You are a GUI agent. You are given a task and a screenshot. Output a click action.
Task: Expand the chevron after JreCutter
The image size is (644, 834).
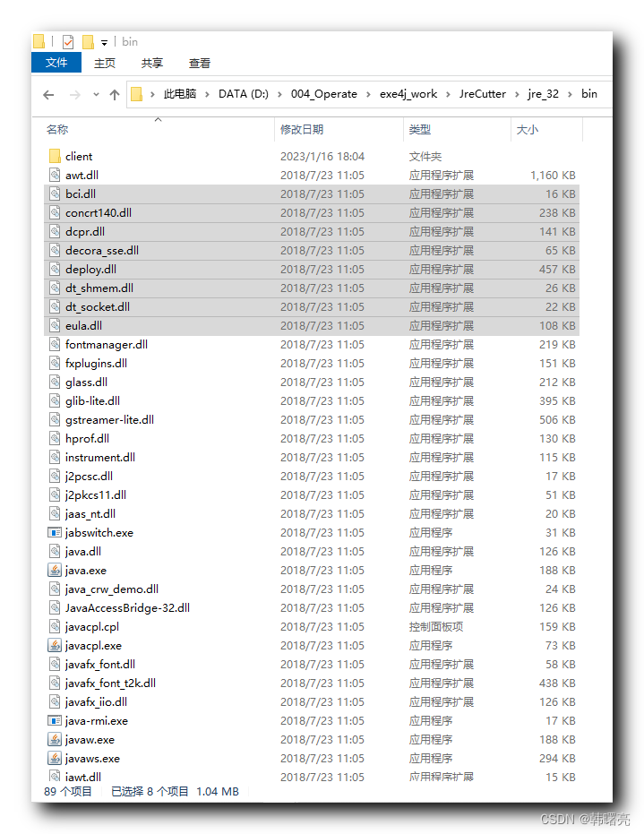click(517, 95)
